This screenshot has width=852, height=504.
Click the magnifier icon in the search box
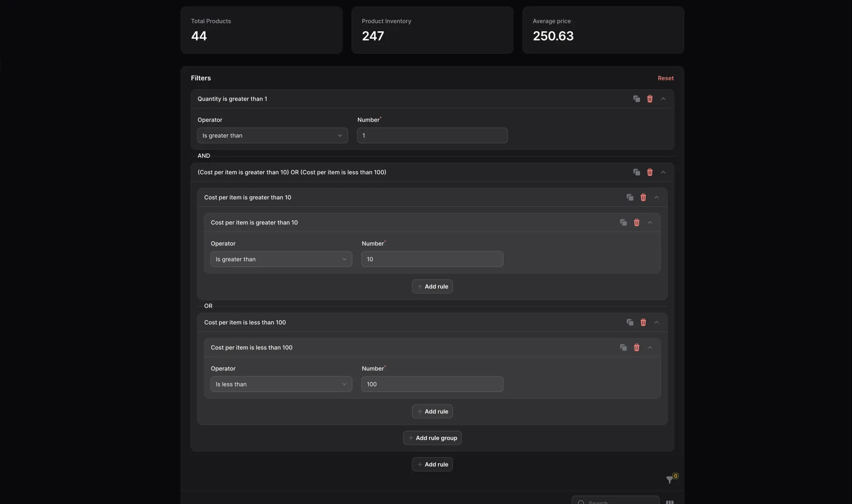(x=580, y=502)
